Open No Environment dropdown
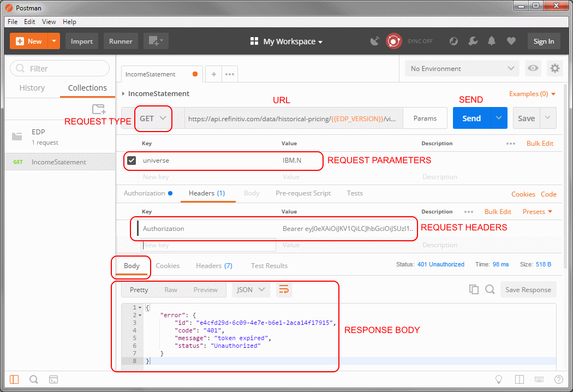 [x=462, y=68]
